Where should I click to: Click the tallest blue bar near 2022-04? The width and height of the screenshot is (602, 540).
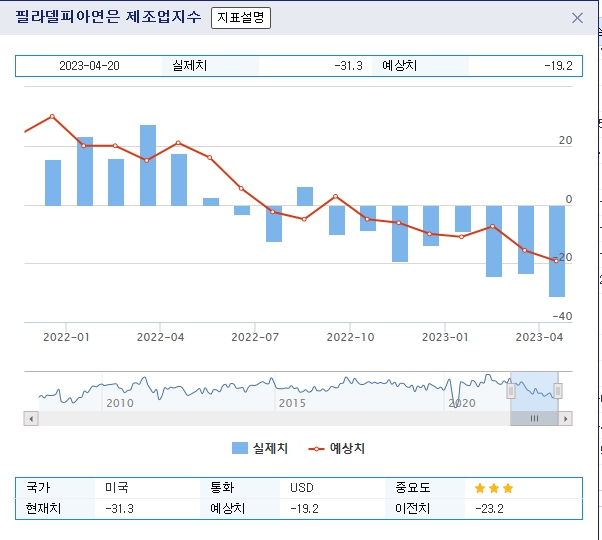coord(148,165)
